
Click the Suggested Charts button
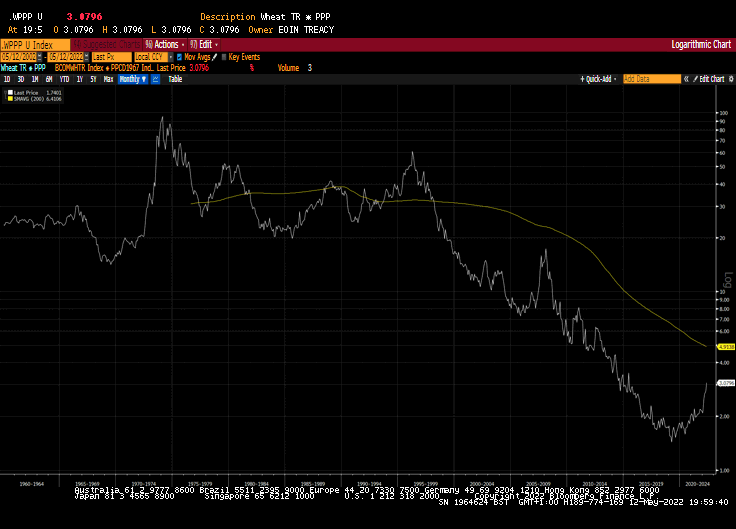[107, 45]
